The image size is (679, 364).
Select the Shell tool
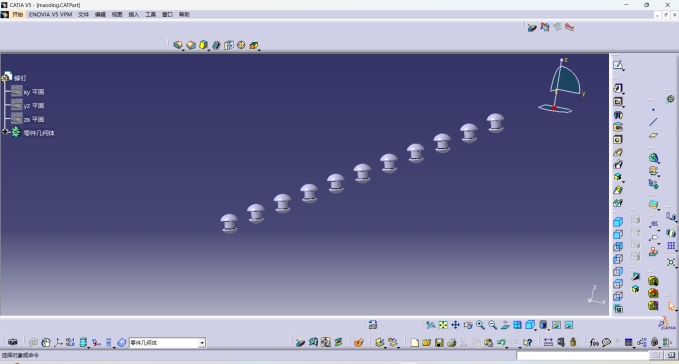point(216,45)
